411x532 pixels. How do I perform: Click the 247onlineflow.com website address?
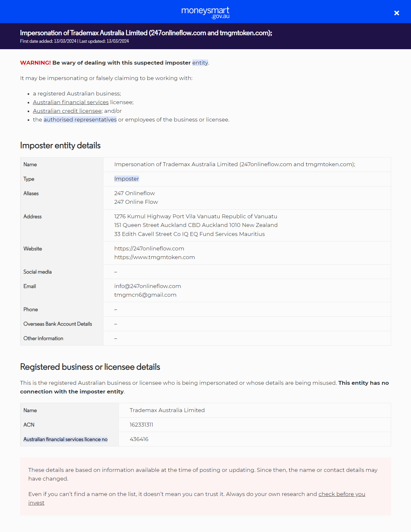[x=149, y=248]
